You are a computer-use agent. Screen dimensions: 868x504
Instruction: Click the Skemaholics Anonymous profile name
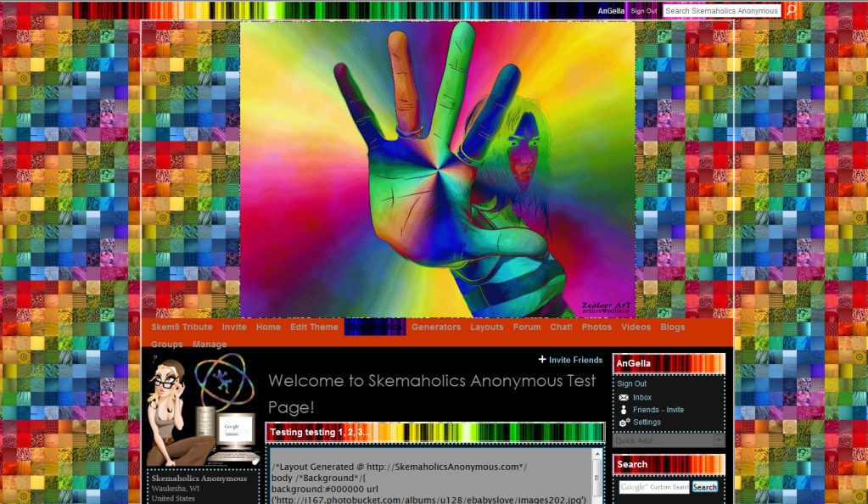199,479
